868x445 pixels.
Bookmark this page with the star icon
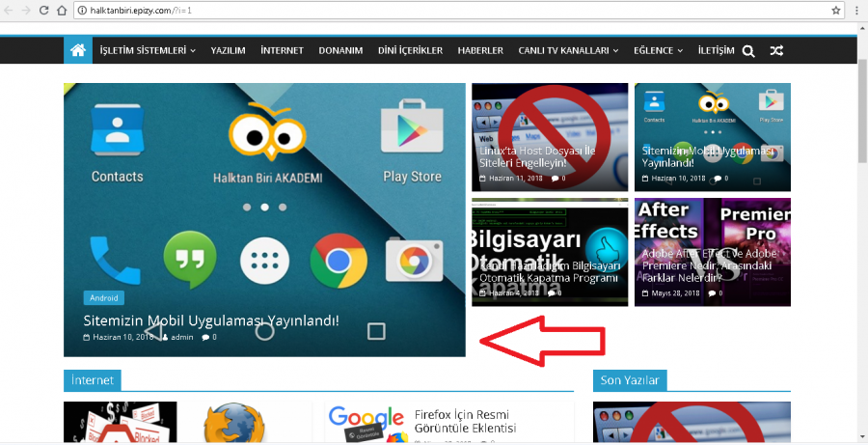click(x=836, y=10)
